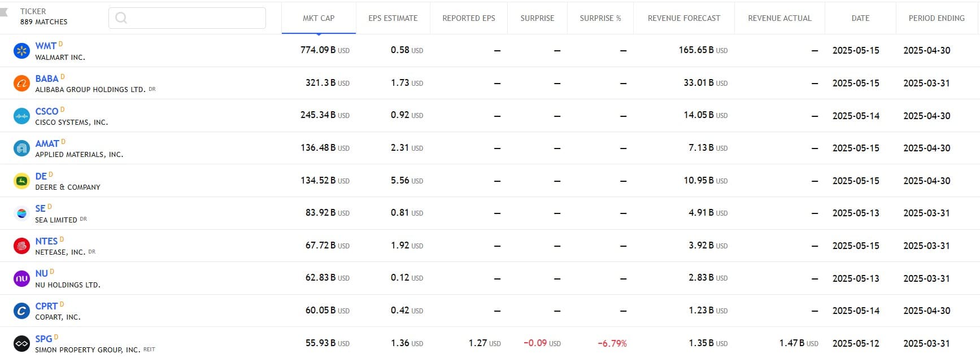This screenshot has height=358, width=980.
Task: Click APPLIED MATERIALS, INC. name
Action: pos(79,155)
